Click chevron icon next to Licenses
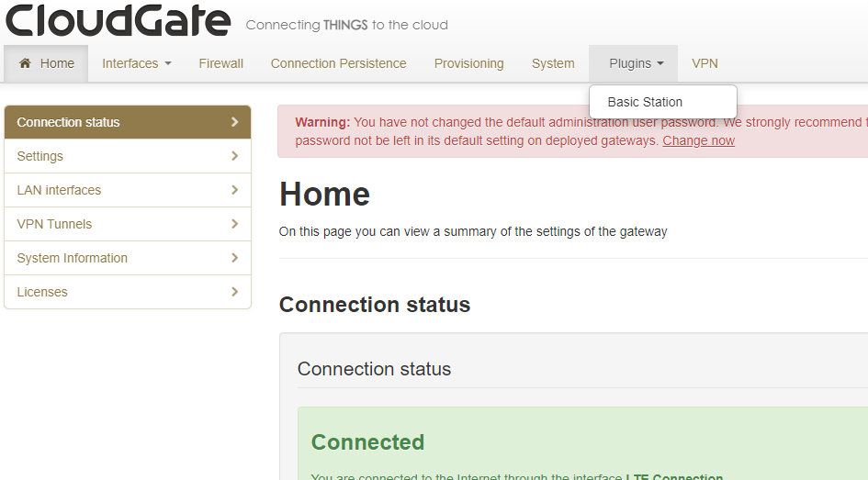The image size is (868, 480). tap(235, 292)
